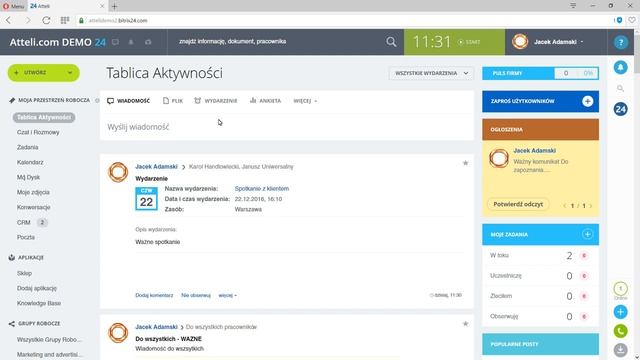
Task: Click the UTWÓRZ create button
Action: tap(35, 73)
